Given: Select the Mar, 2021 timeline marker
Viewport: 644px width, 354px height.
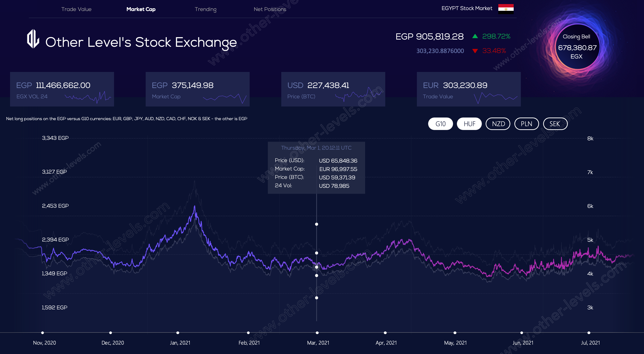Looking at the screenshot, I should click(x=317, y=333).
